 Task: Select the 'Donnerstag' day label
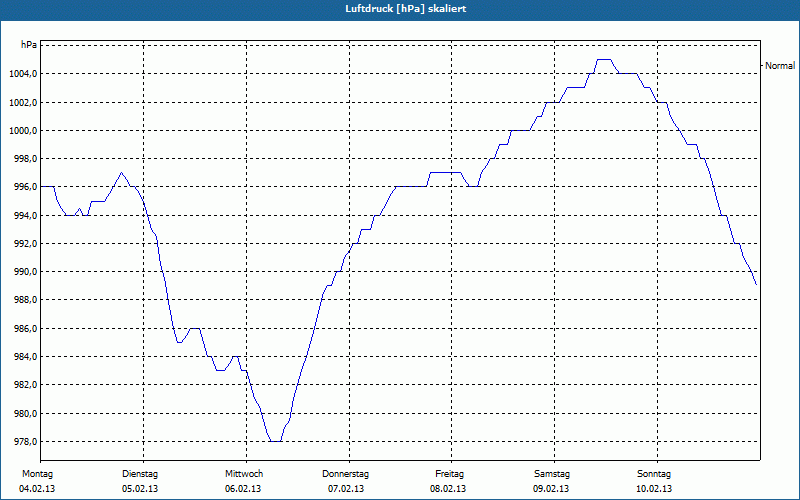click(345, 474)
